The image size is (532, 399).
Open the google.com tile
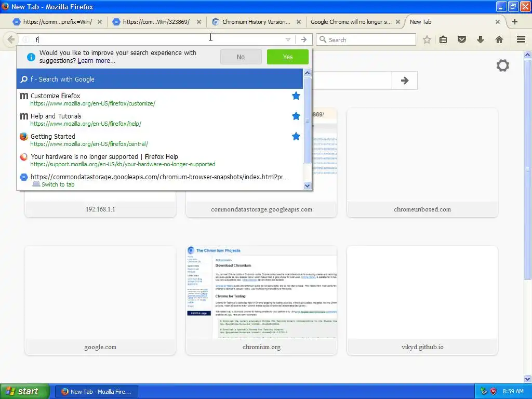click(x=100, y=300)
